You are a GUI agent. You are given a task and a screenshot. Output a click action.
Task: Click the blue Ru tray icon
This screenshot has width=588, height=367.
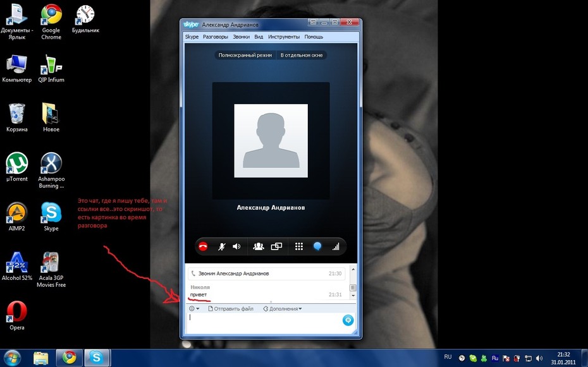[495, 358]
